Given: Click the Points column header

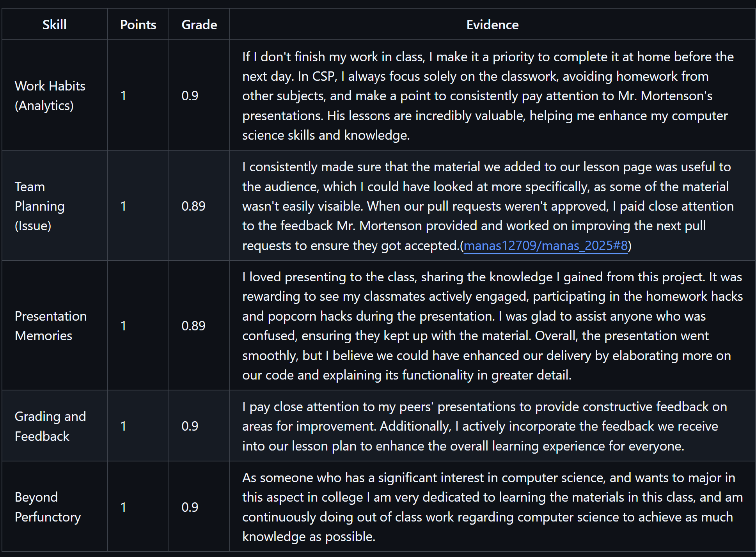Looking at the screenshot, I should tap(138, 25).
